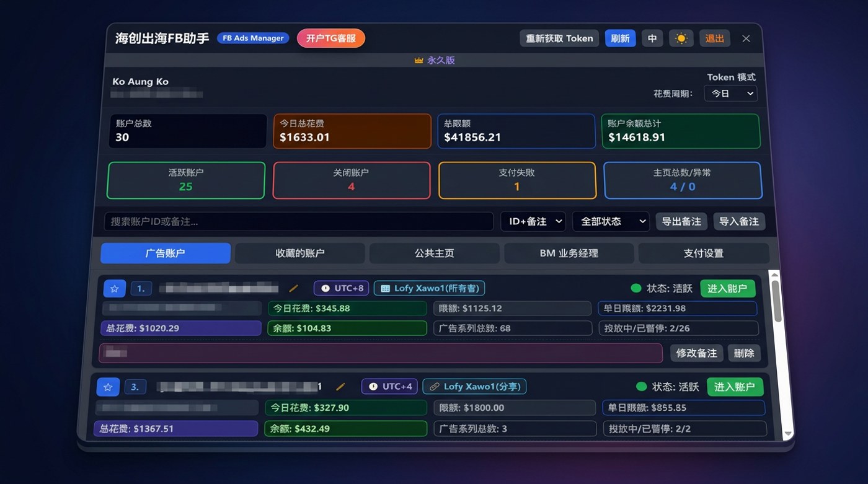Screen dimensions: 868x484
Task: Click the Lofy Xawo1 owner BM badge
Action: [429, 288]
